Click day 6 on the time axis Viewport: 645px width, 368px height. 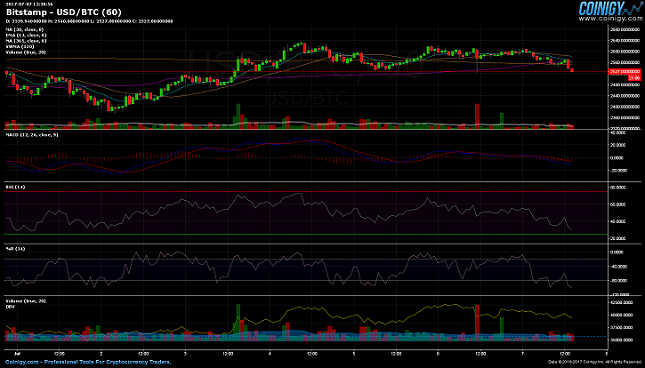pos(438,353)
